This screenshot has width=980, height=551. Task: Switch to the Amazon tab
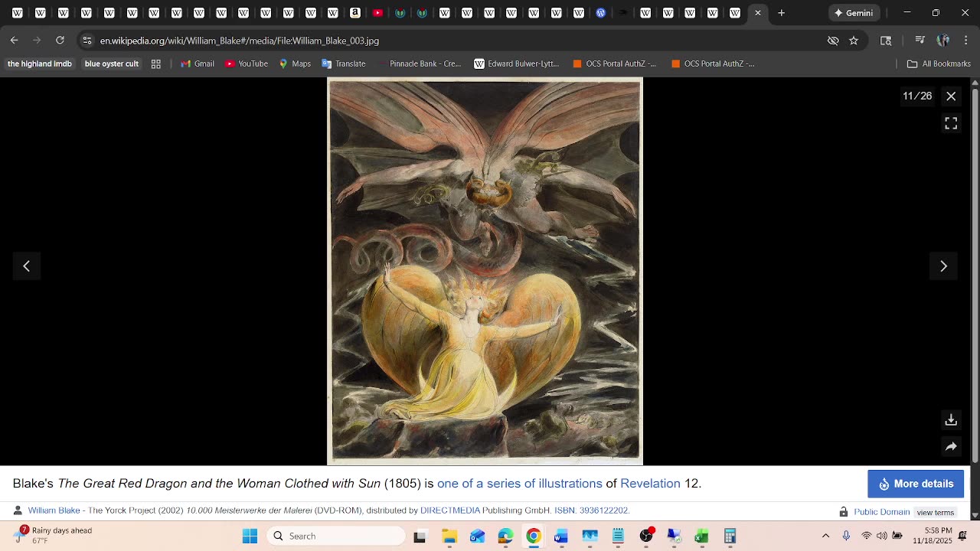point(355,13)
